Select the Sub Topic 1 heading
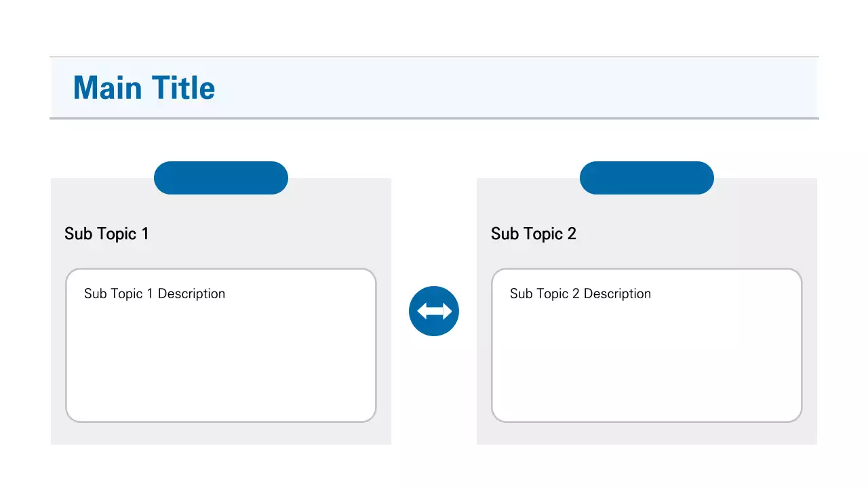The image size is (868, 488). click(106, 234)
